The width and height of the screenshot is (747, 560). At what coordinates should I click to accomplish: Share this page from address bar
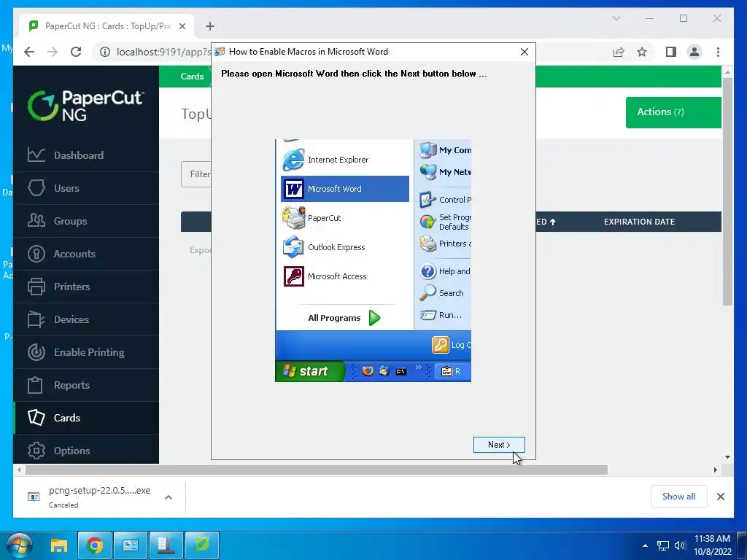[619, 52]
